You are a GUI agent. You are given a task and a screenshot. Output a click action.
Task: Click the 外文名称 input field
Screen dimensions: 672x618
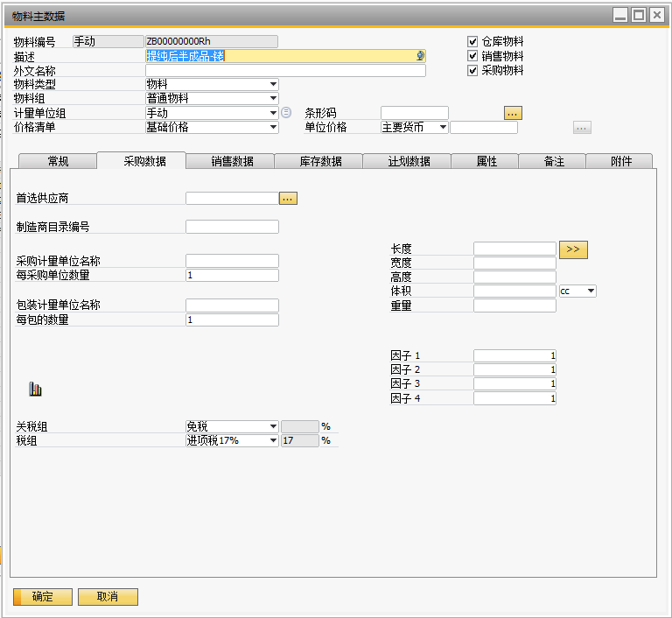pos(285,70)
